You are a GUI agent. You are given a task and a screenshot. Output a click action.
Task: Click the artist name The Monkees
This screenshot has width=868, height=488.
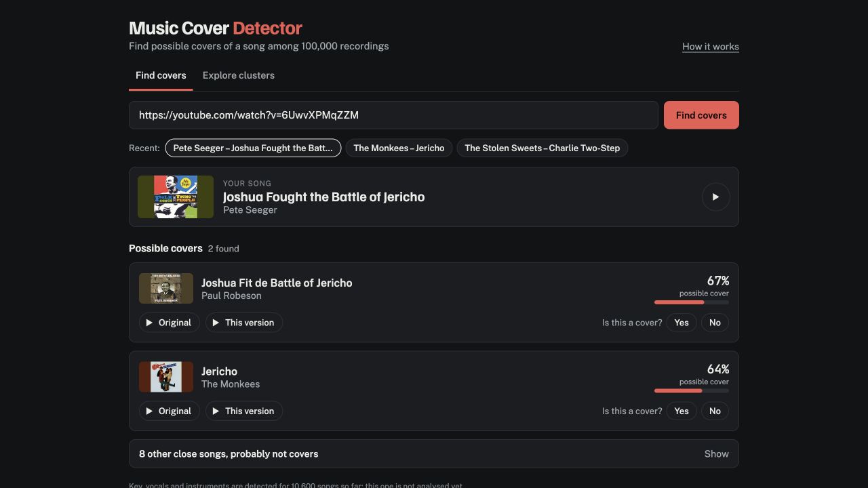[x=231, y=384]
